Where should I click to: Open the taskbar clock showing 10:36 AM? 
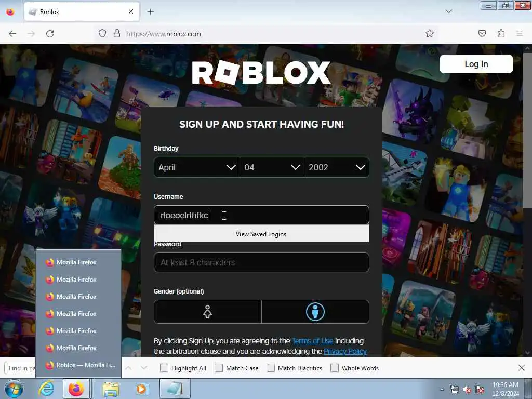(506, 389)
